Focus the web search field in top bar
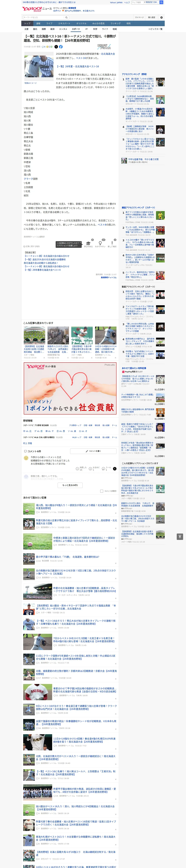The image size is (186, 868). pos(137,2)
